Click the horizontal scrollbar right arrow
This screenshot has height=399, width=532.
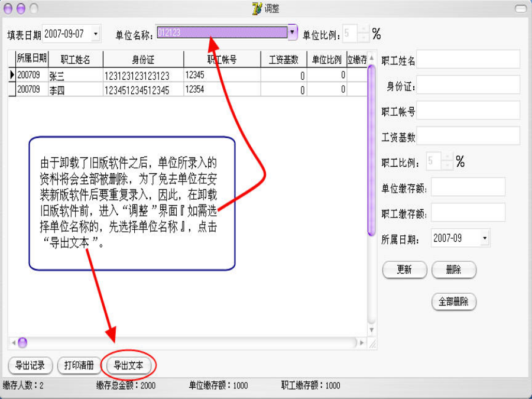coord(362,343)
